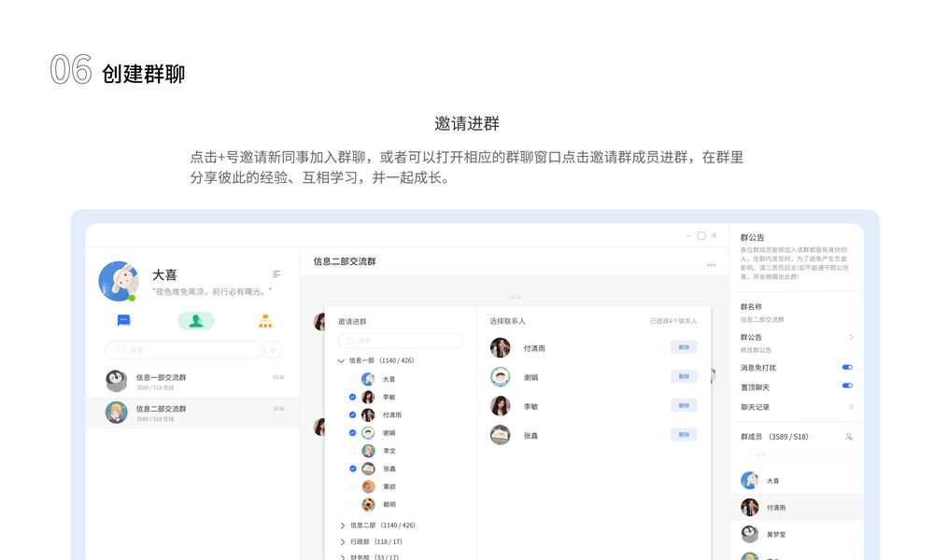Click 李敏's avatar in 选择联系人 list
Image resolution: width=934 pixels, height=560 pixels.
coord(501,406)
